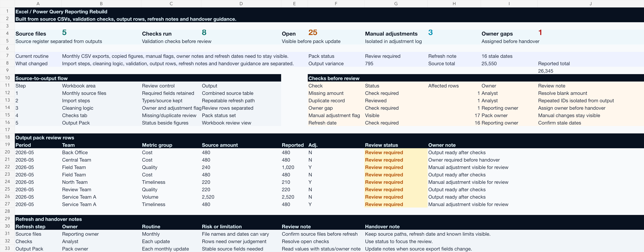The width and height of the screenshot is (644, 252).
Task: Select Source total value '25,550'
Action: (x=489, y=64)
